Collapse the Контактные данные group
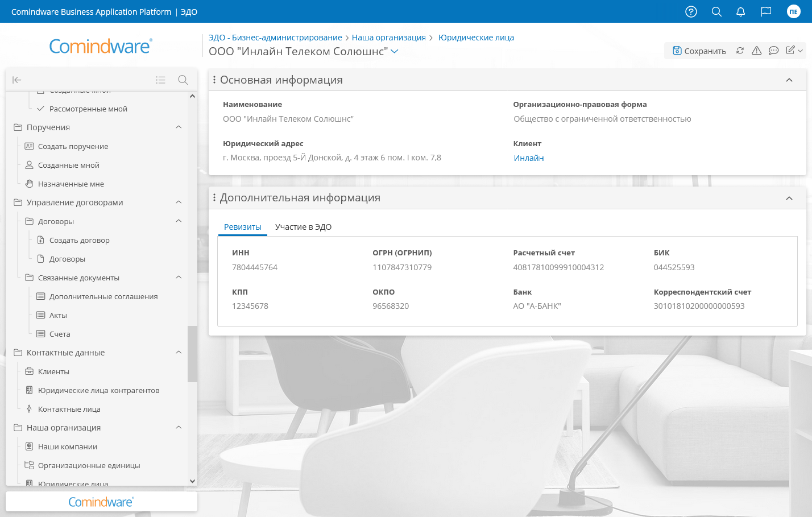 pyautogui.click(x=179, y=353)
